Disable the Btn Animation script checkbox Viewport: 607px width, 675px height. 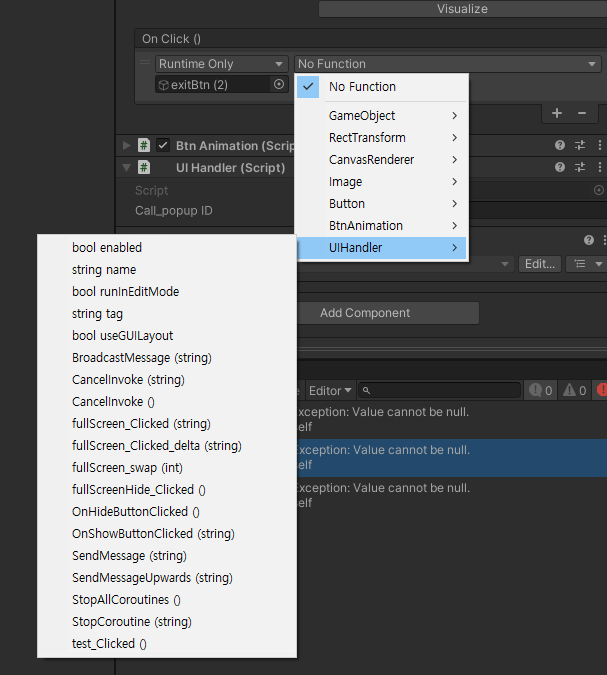[163, 145]
